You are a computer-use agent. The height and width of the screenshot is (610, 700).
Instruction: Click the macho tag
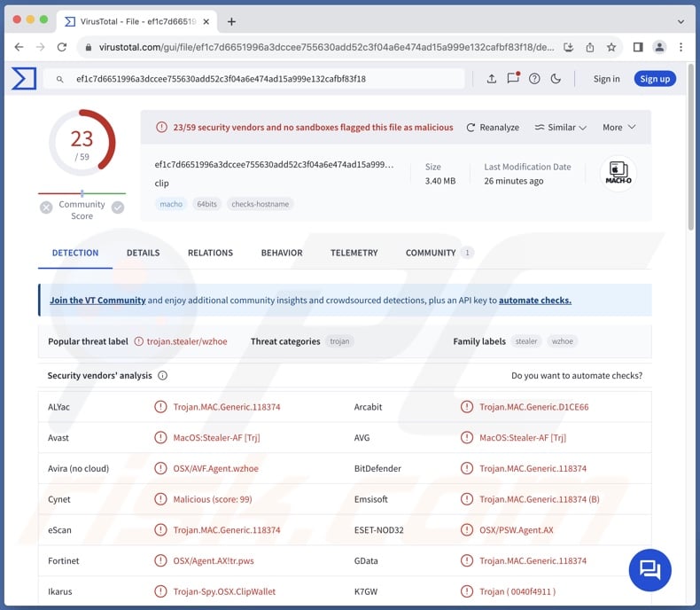coord(171,204)
